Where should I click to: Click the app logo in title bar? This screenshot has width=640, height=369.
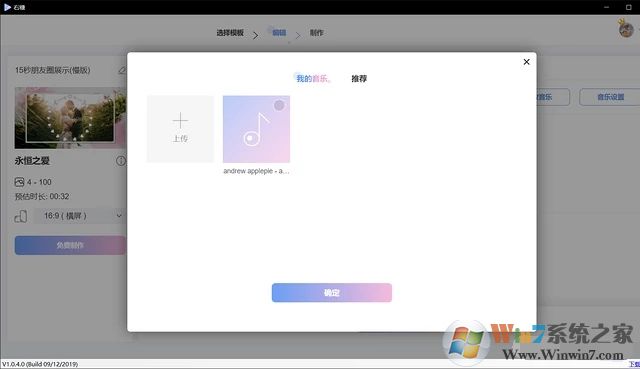[7, 7]
